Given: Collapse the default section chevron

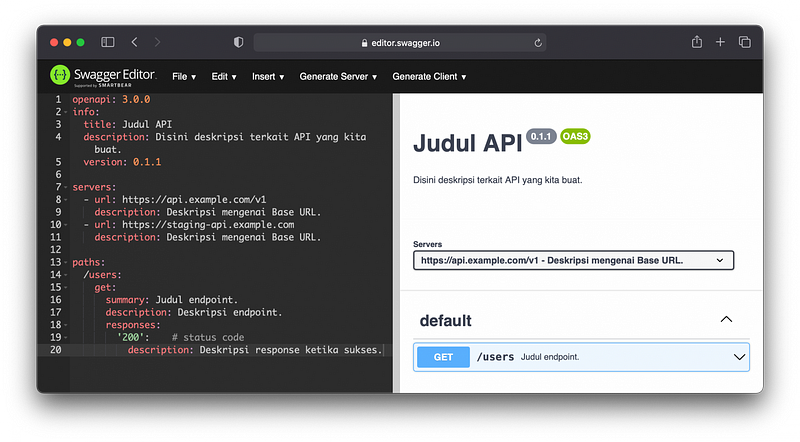Looking at the screenshot, I should tap(727, 320).
